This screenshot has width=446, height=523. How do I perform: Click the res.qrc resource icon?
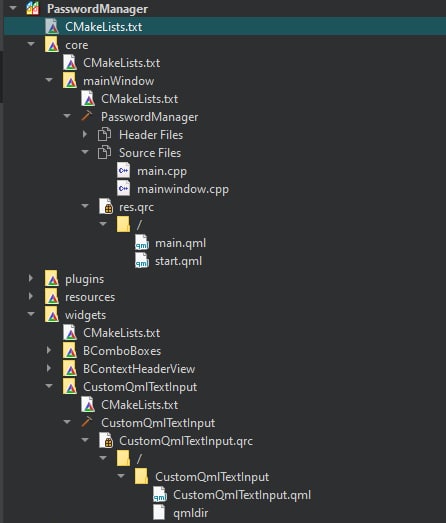coord(106,206)
